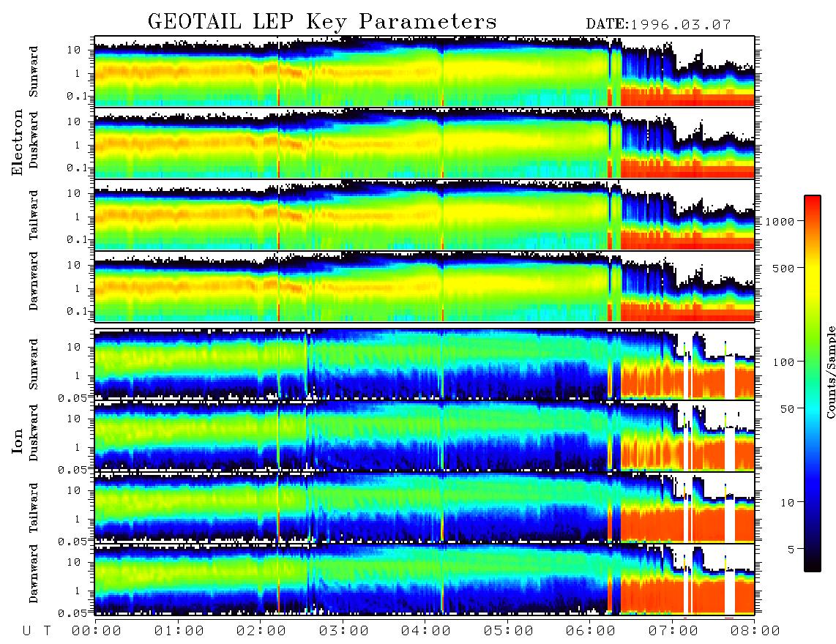Click the Electron Dawnward spectrogram panel
Image resolution: width=836 pixels, height=644 pixels.
[425, 286]
